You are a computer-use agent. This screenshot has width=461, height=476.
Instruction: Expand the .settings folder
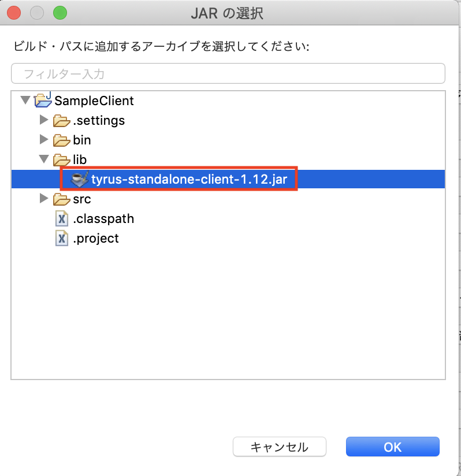(44, 120)
